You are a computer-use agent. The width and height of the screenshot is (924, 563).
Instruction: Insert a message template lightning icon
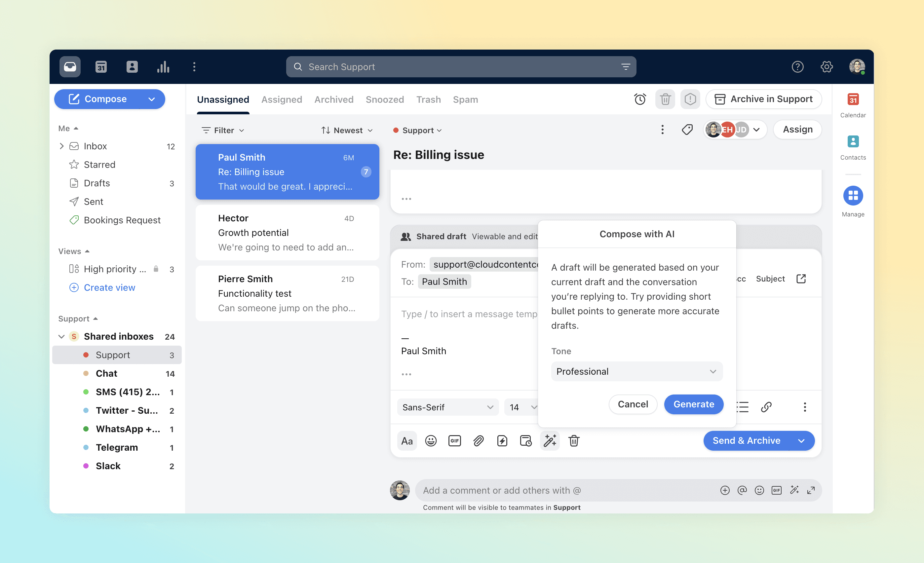click(x=502, y=441)
